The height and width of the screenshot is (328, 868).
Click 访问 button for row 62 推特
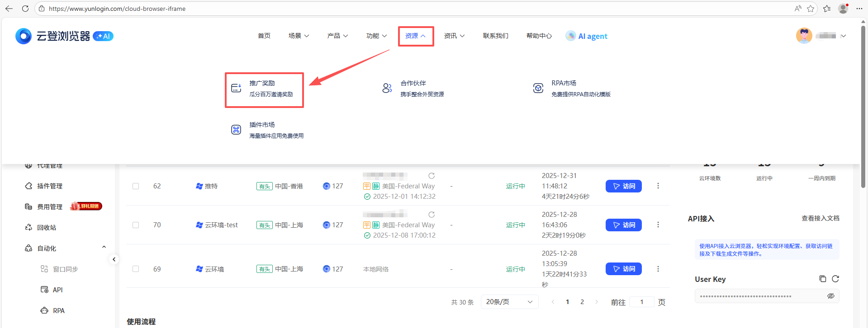(624, 186)
